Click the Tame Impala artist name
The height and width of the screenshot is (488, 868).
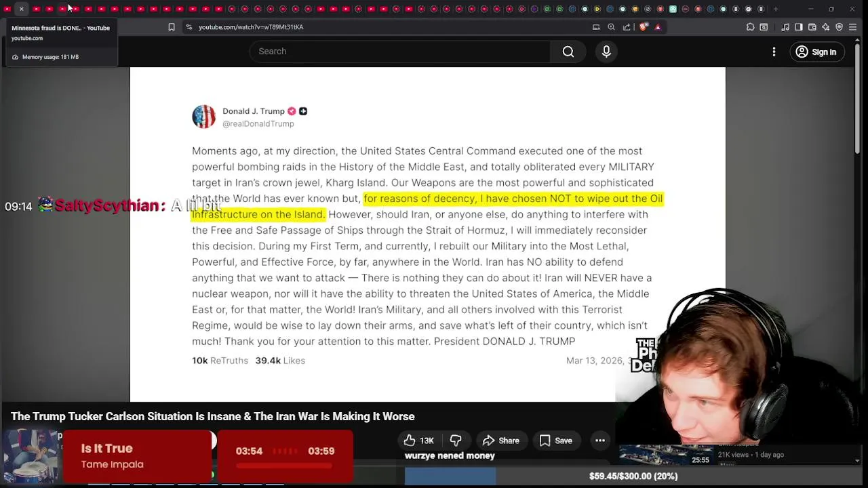pyautogui.click(x=112, y=464)
